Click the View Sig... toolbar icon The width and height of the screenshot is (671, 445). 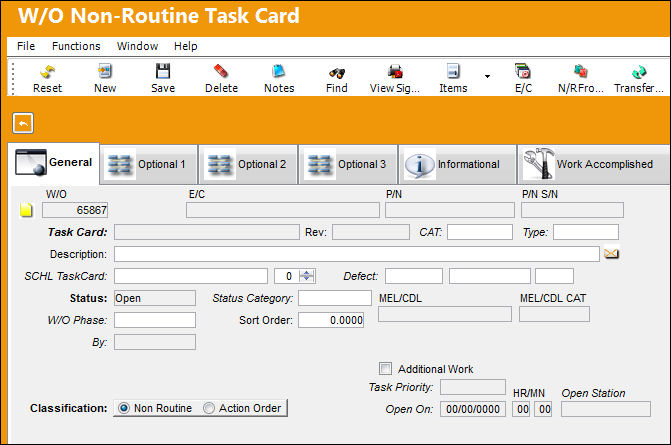pyautogui.click(x=395, y=72)
